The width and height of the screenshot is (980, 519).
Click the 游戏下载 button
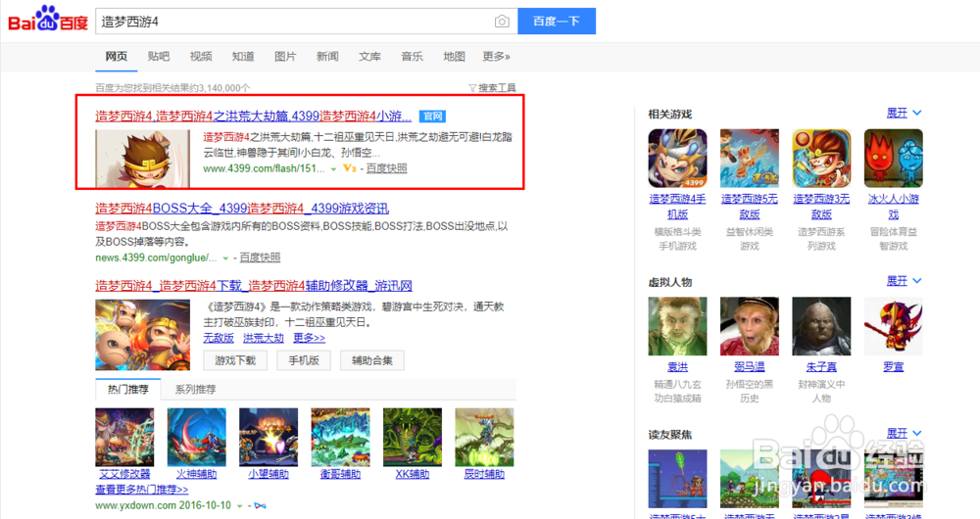coord(235,360)
